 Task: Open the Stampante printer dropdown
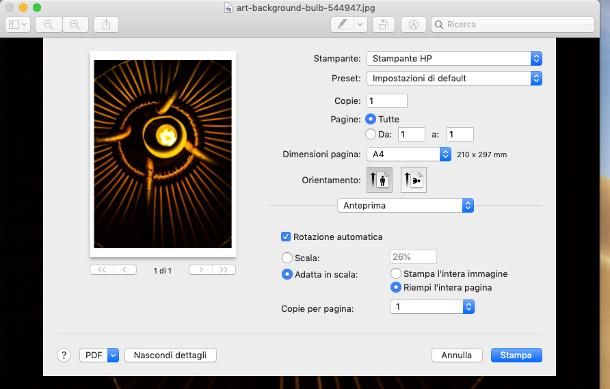pyautogui.click(x=454, y=58)
